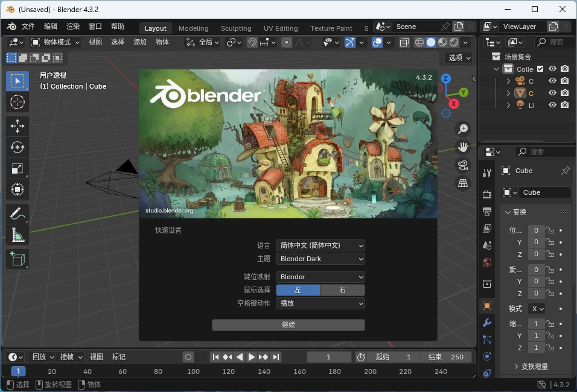Open the 物体模式 mode dropdown
This screenshot has height=392, width=577.
[55, 42]
